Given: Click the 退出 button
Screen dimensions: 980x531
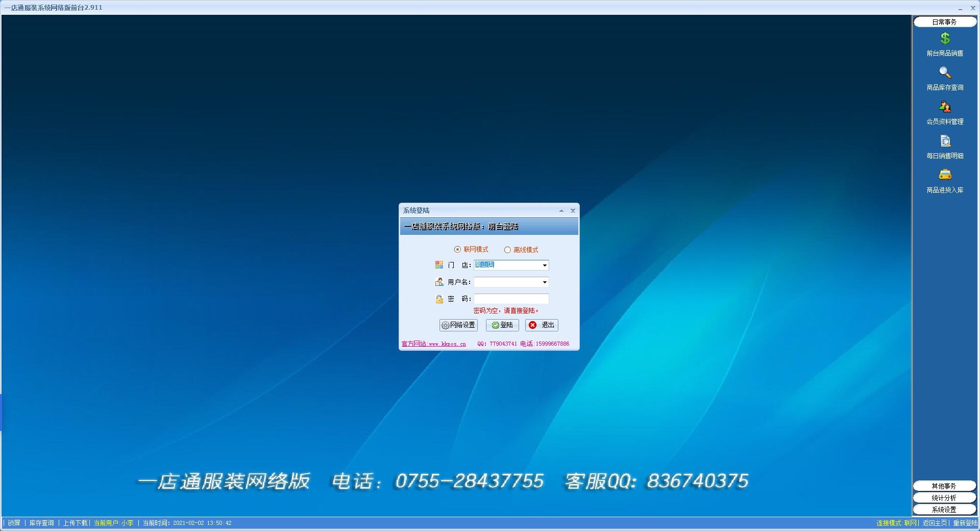Looking at the screenshot, I should click(x=542, y=325).
